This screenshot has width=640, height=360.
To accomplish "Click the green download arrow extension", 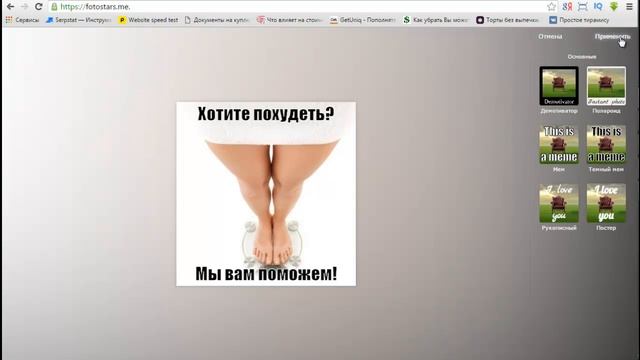I will coord(613,7).
